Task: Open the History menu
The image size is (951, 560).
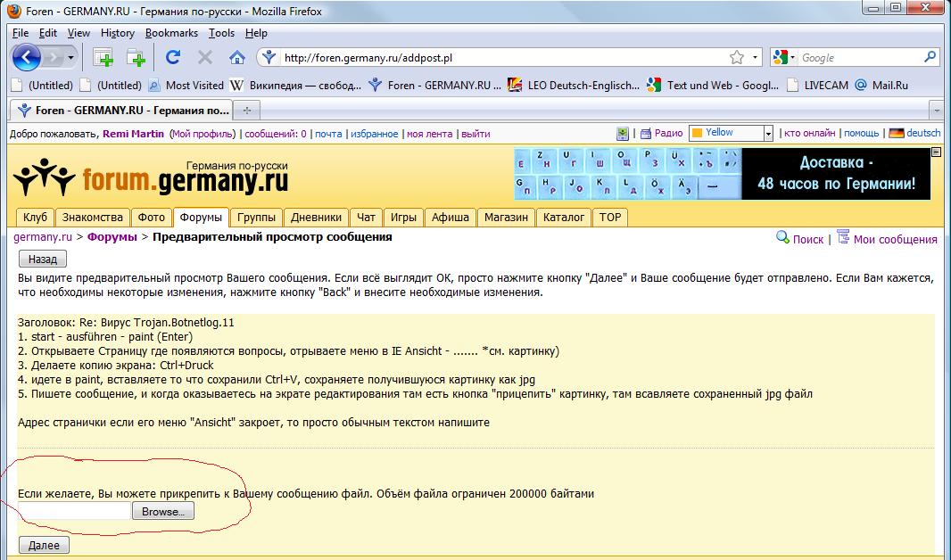Action: pos(118,33)
